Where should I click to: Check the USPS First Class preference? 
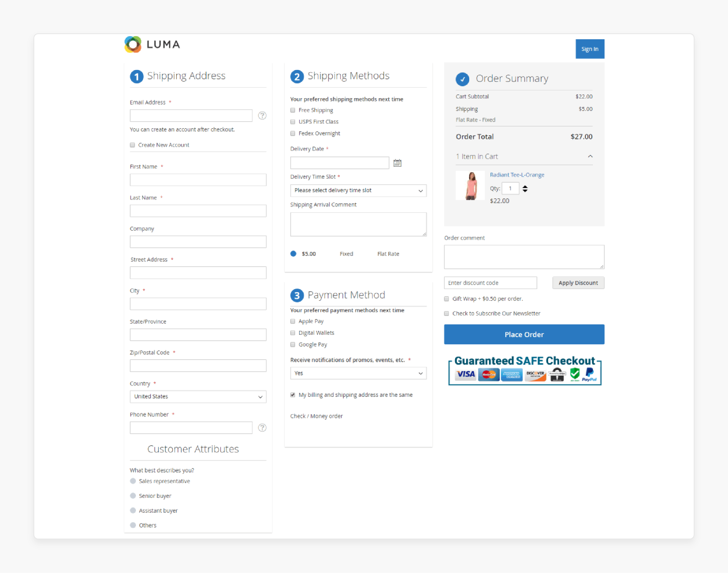pos(293,122)
